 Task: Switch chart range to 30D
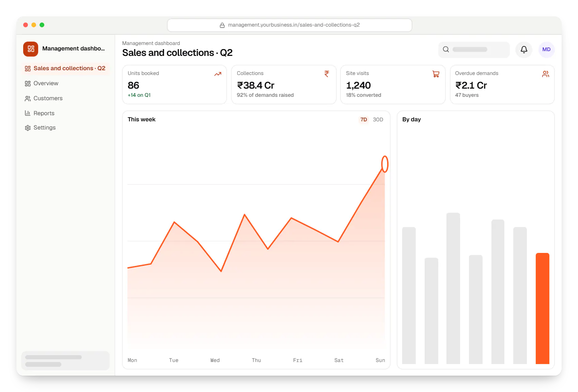(378, 120)
